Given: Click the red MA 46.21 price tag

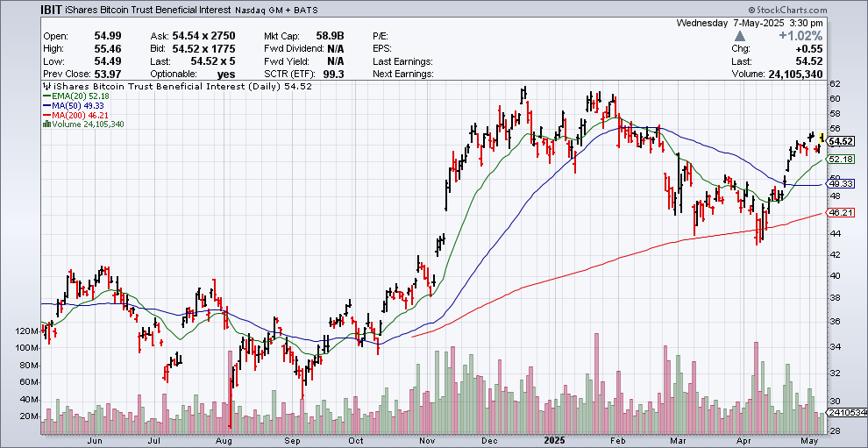Looking at the screenshot, I should tap(841, 212).
